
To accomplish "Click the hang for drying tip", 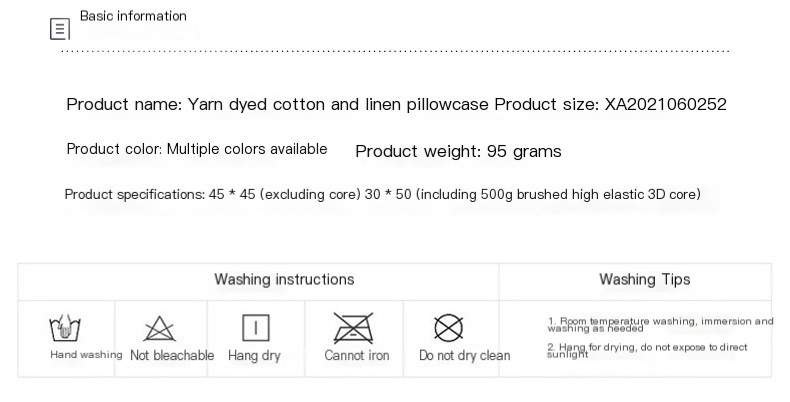I will [646, 349].
